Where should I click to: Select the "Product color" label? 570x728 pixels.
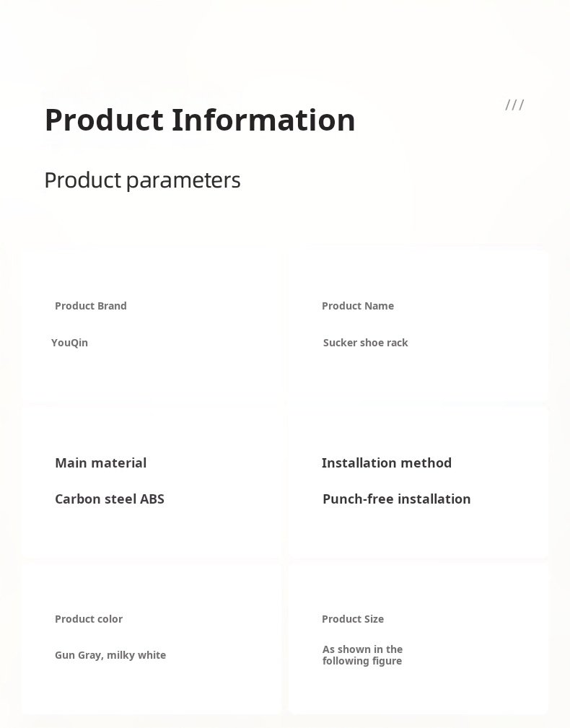coord(89,619)
